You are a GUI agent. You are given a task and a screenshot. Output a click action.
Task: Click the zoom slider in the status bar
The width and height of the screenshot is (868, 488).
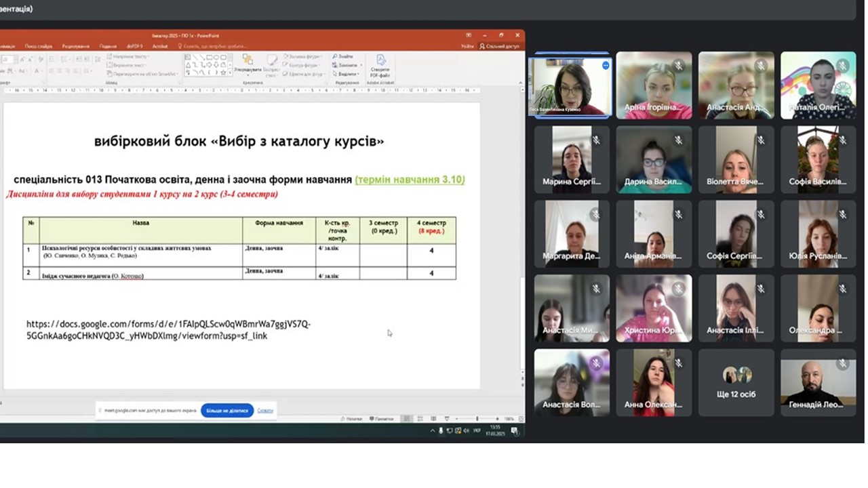pyautogui.click(x=477, y=419)
